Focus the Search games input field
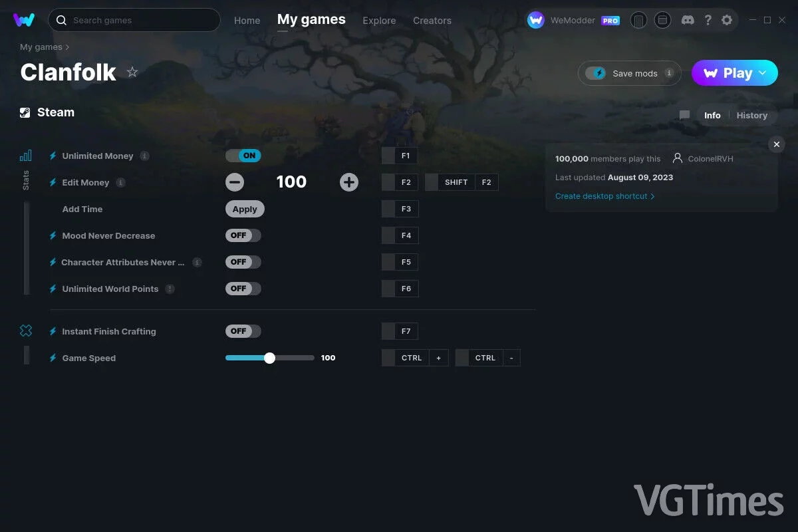Viewport: 798px width, 532px height. click(134, 20)
